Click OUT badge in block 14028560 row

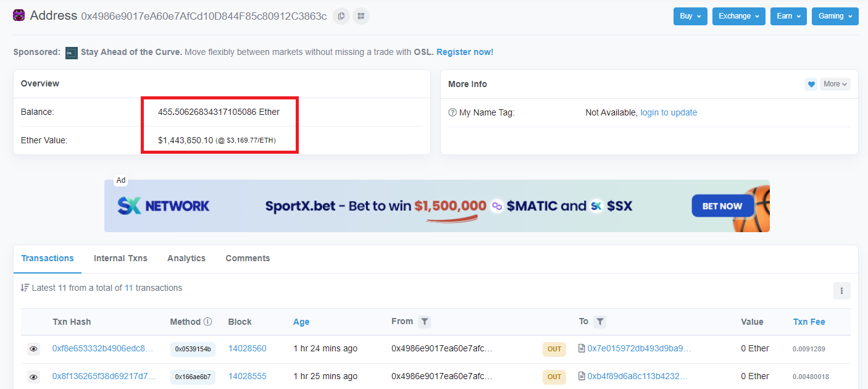tap(554, 349)
